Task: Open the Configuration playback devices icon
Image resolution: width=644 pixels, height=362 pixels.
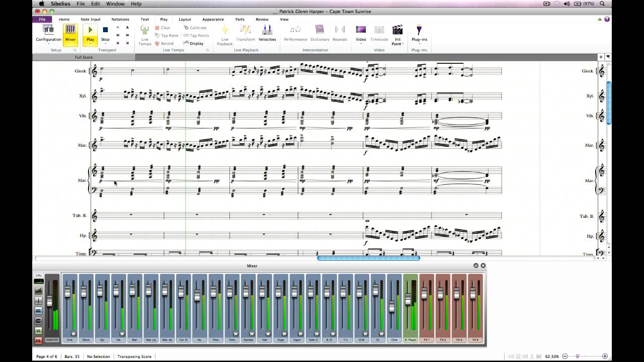Action: [x=48, y=30]
